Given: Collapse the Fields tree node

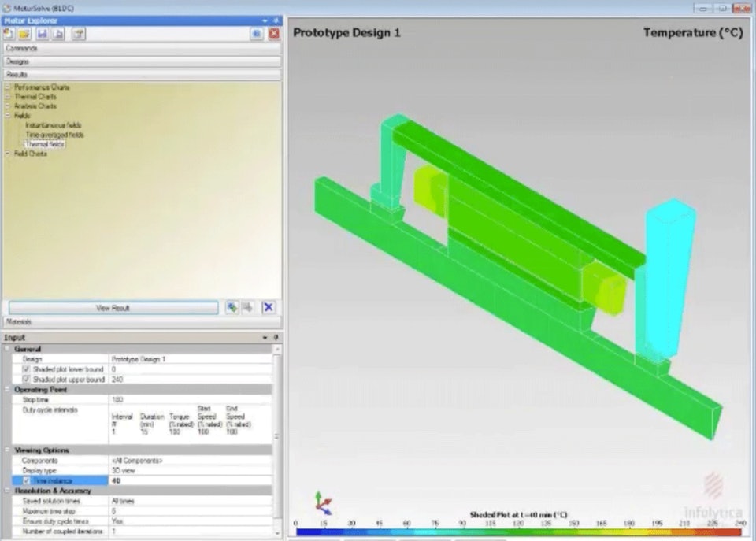Looking at the screenshot, I should tap(8, 116).
